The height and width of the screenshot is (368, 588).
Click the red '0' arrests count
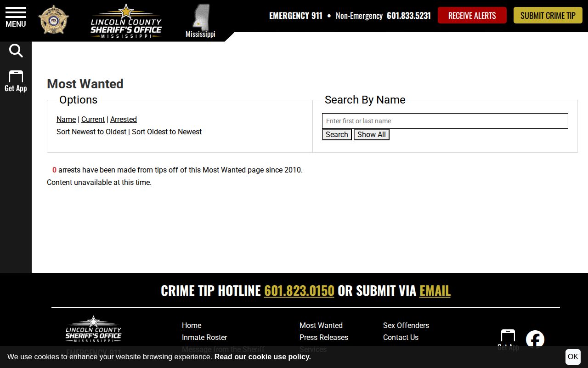54,170
